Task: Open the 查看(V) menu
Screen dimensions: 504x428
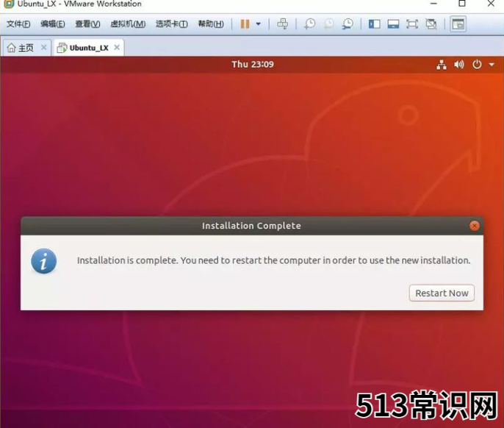Action: 87,24
